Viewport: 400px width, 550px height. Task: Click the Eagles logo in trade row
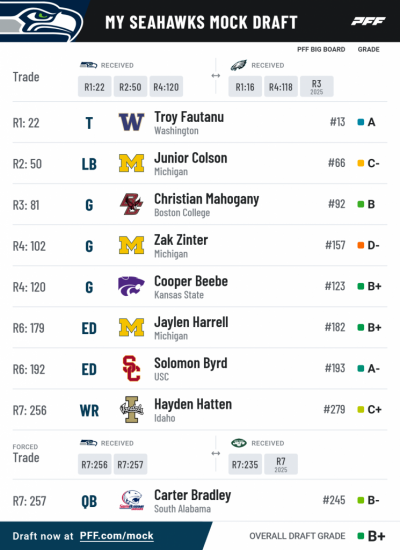pos(239,65)
